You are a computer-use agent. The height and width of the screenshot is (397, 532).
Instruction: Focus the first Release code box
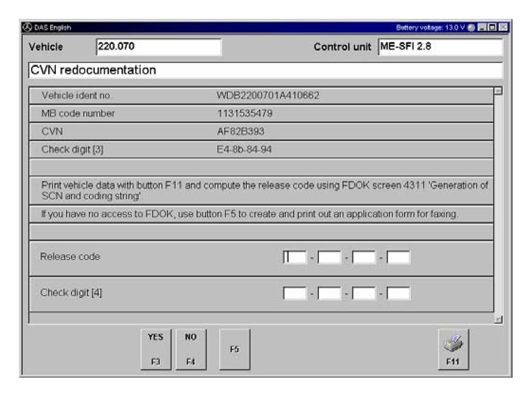(295, 258)
